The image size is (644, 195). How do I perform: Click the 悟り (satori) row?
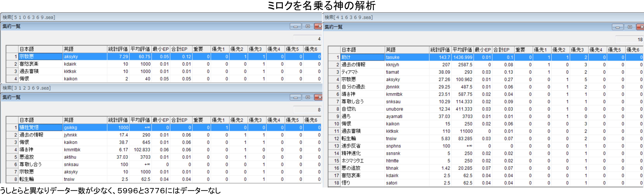(362, 183)
